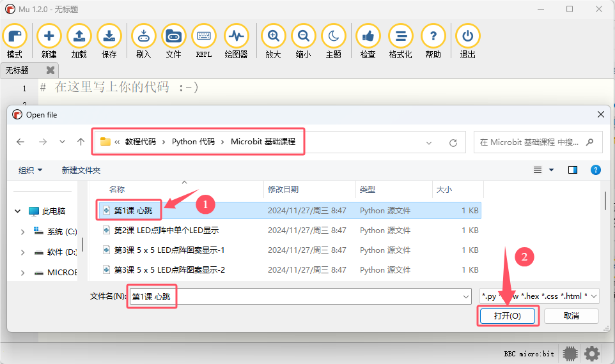
Task: Expand 软件 (D:) drive node
Action: tap(23, 252)
